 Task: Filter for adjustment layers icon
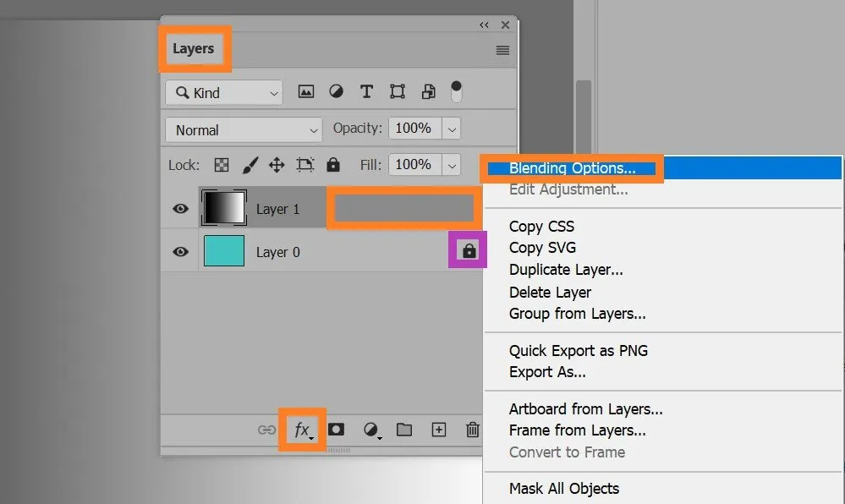(x=337, y=91)
